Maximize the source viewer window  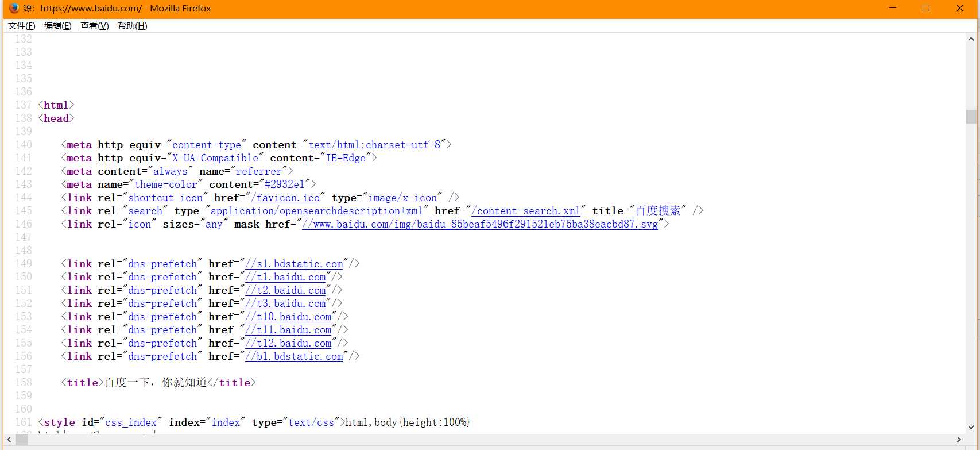(926, 8)
